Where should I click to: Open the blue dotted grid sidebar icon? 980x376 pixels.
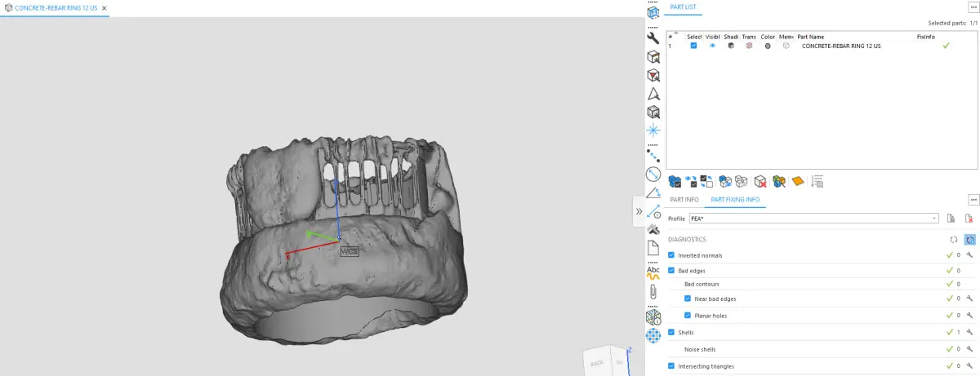pyautogui.click(x=653, y=334)
